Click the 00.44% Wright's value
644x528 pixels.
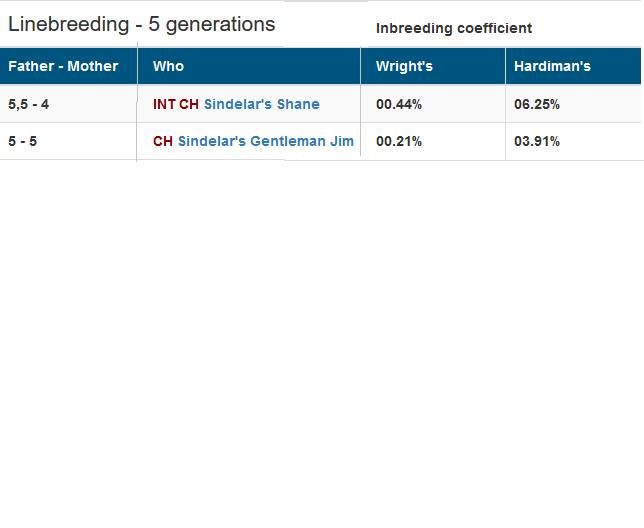[399, 104]
